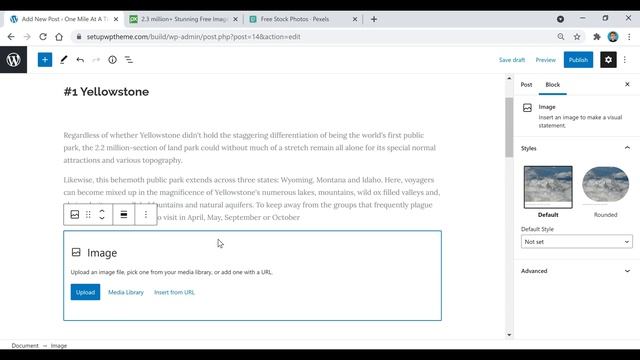
Task: Open the WordPress logo menu
Action: 13,60
